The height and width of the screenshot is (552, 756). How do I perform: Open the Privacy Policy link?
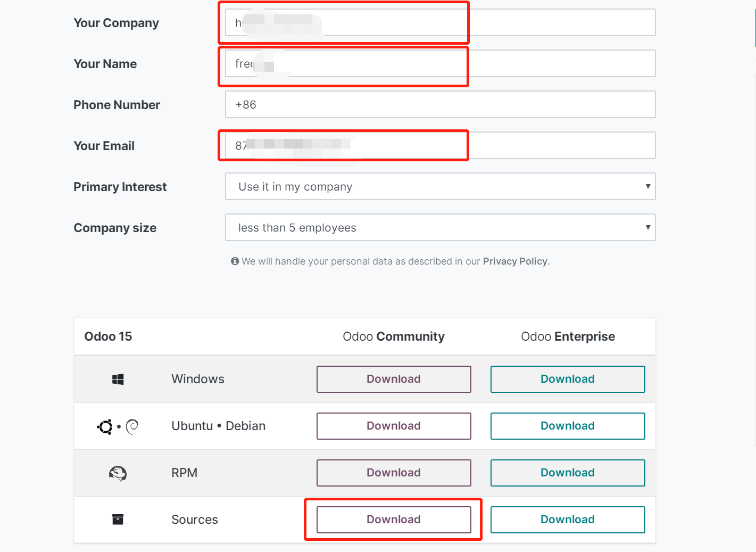(x=514, y=261)
